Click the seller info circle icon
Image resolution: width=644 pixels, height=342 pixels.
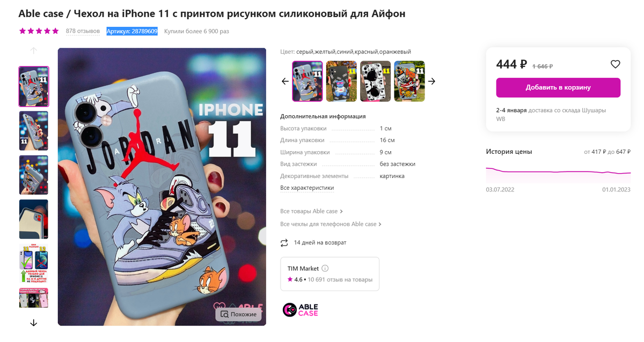click(x=325, y=269)
